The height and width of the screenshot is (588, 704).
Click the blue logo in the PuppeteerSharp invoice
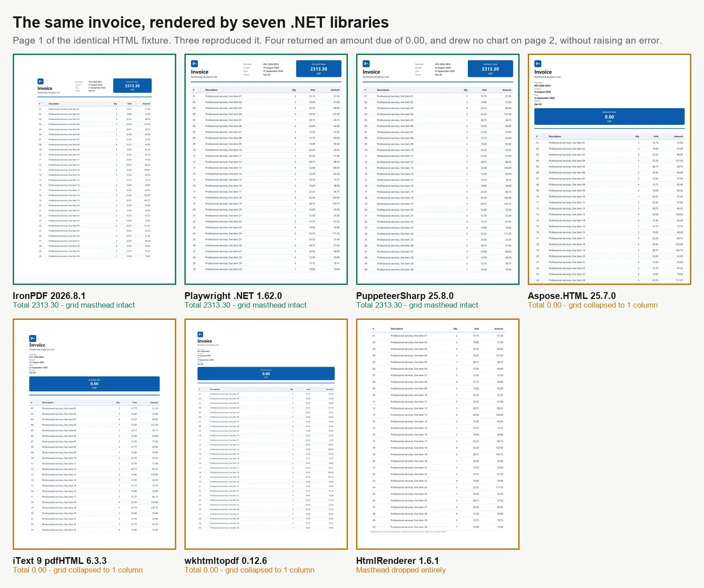click(366, 64)
